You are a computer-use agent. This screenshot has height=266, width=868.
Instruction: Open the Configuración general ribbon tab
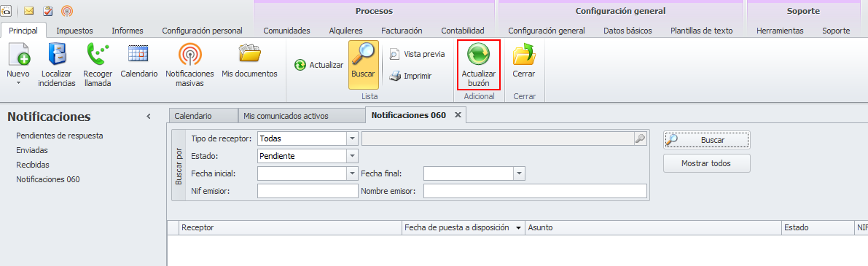547,31
